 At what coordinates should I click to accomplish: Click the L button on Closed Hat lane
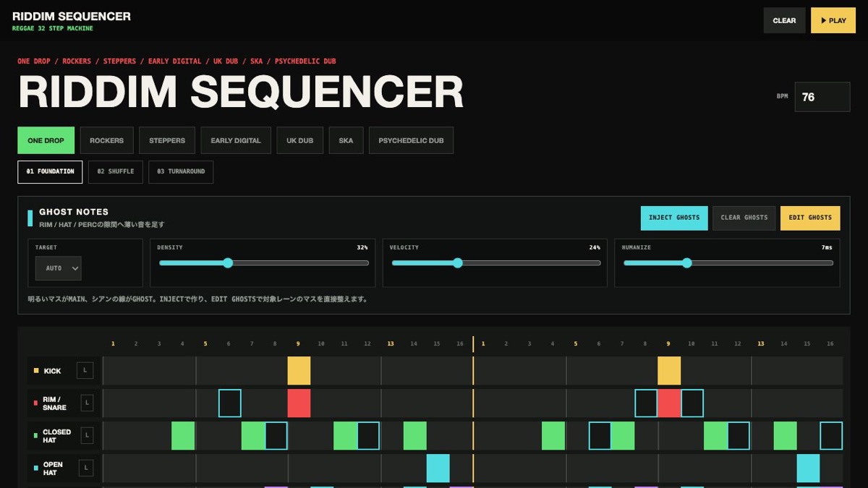[x=85, y=436]
